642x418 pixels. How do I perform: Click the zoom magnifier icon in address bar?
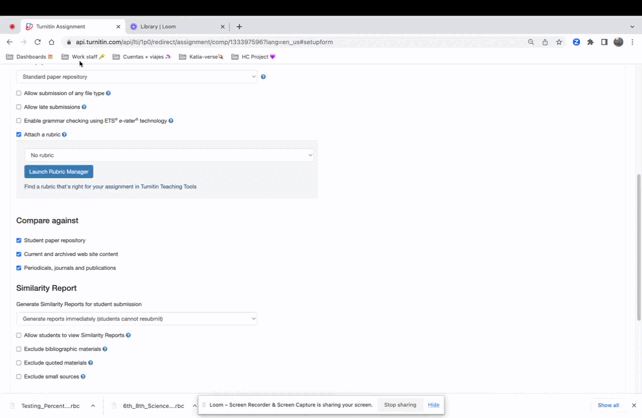click(531, 42)
